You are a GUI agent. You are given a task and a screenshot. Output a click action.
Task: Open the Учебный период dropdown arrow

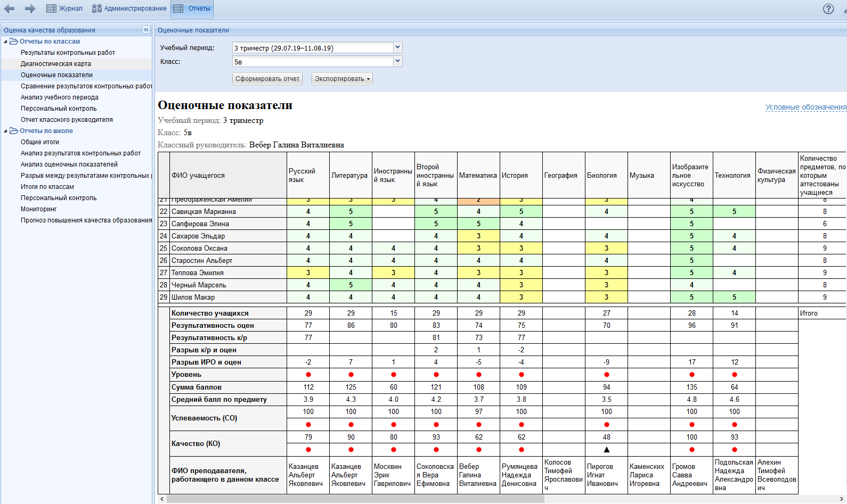pos(397,47)
